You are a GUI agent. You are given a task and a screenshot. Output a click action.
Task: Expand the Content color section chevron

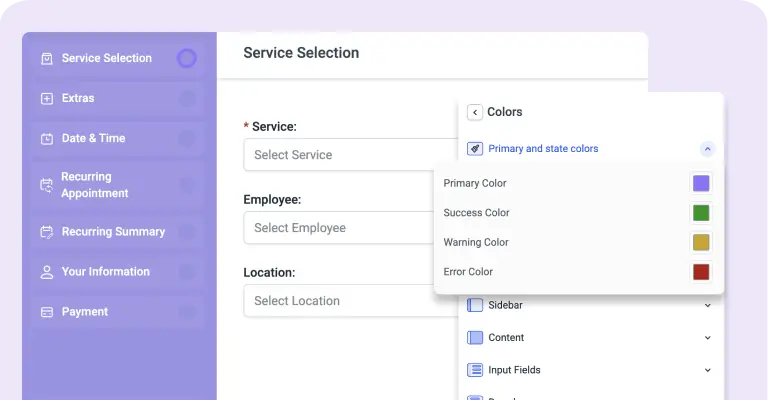click(x=707, y=338)
